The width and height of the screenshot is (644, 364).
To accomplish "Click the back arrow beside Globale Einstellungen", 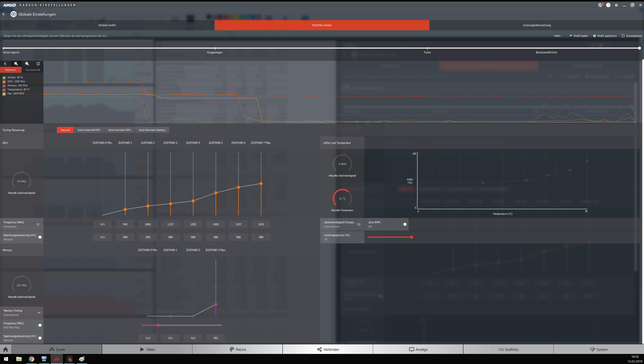I will pos(4,14).
